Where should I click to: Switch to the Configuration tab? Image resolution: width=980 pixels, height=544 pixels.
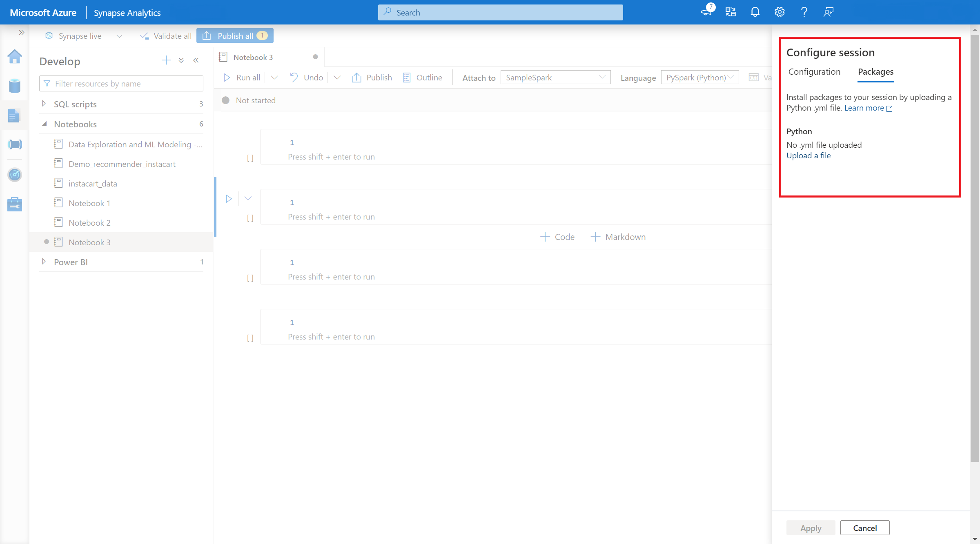pos(813,72)
